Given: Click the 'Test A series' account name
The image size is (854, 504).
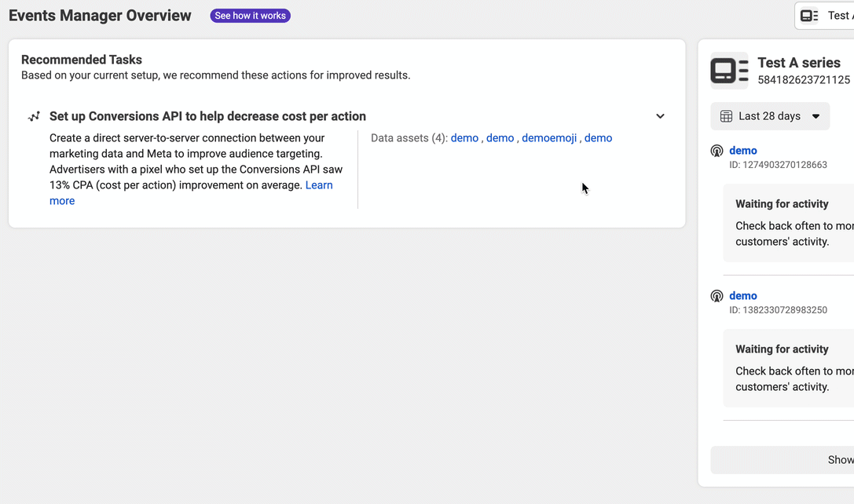Looking at the screenshot, I should pyautogui.click(x=798, y=63).
